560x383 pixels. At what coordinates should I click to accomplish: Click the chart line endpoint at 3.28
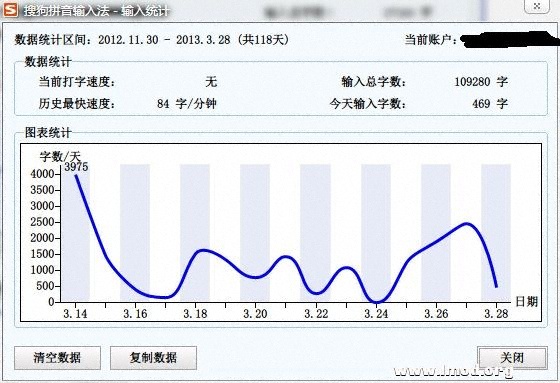(x=496, y=286)
